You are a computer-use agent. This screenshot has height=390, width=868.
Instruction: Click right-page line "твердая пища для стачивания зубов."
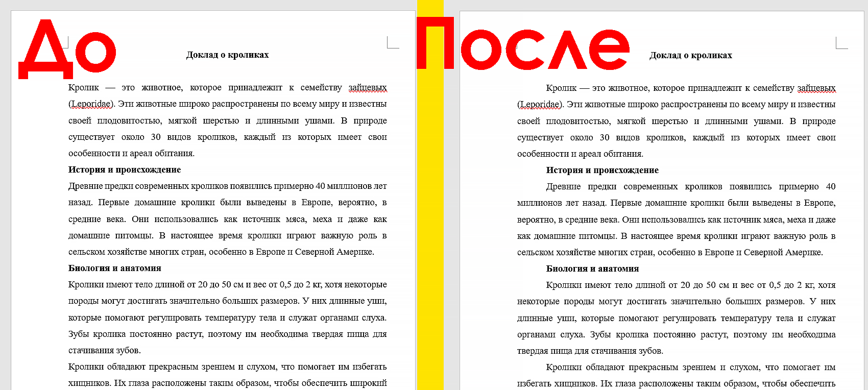[x=590, y=351]
